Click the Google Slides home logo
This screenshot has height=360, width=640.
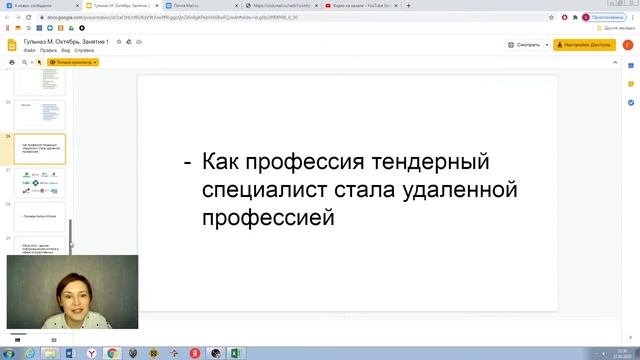click(x=12, y=45)
